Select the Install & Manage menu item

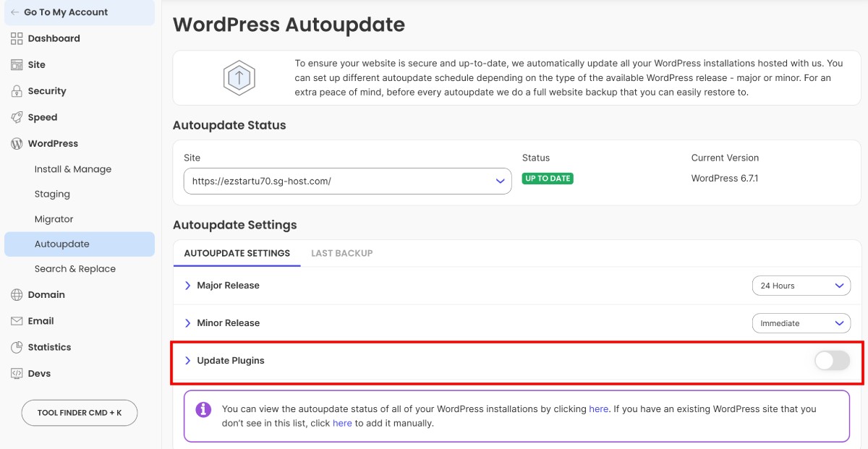pyautogui.click(x=72, y=168)
